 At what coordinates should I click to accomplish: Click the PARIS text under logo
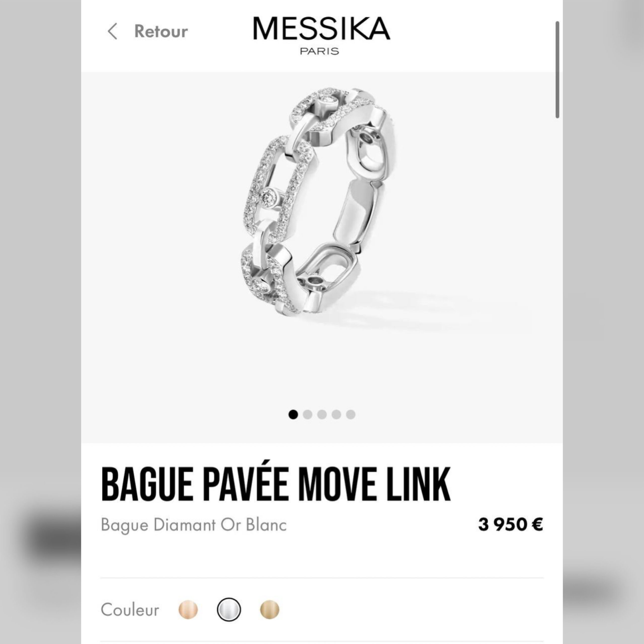(x=319, y=51)
